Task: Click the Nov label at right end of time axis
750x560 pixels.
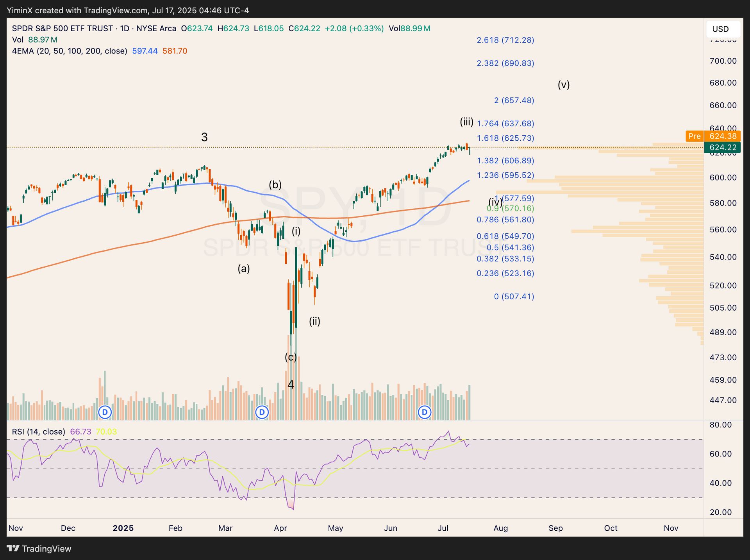Action: (671, 528)
